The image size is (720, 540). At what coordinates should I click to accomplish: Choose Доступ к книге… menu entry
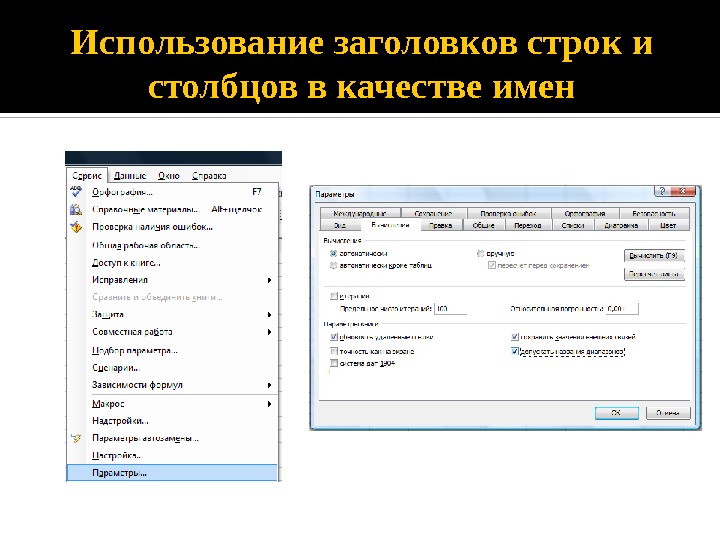(172, 263)
